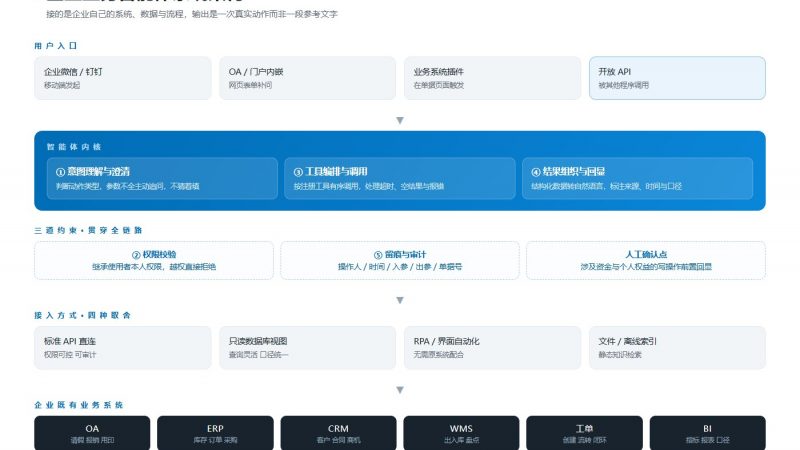Click the 用户入口 section heading

click(56, 46)
